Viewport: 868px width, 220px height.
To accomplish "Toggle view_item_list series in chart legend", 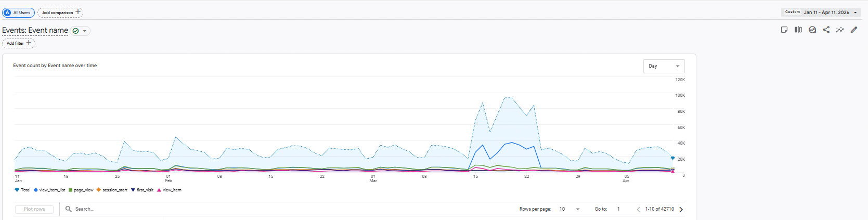I will tap(50, 190).
